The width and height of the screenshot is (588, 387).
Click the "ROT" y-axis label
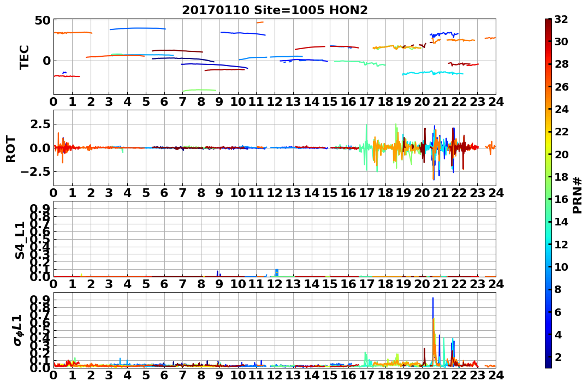coord(11,149)
